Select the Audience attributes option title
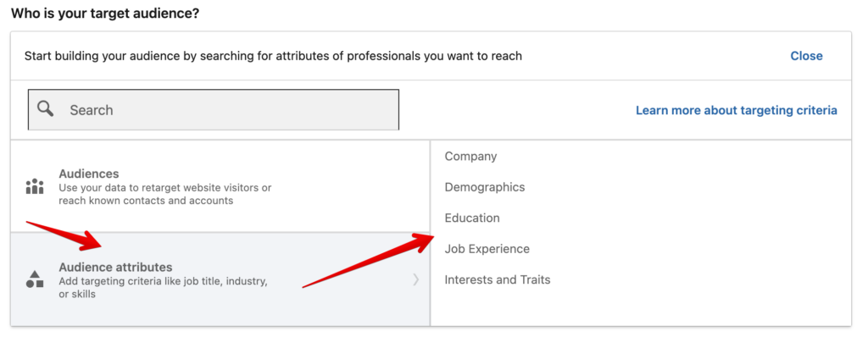This screenshot has width=868, height=337. [x=115, y=267]
